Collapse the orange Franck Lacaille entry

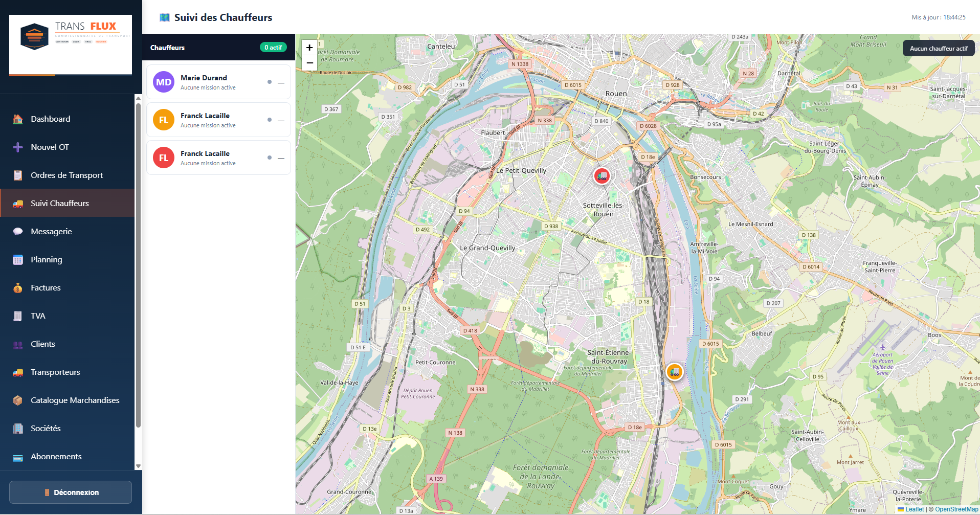(280, 120)
